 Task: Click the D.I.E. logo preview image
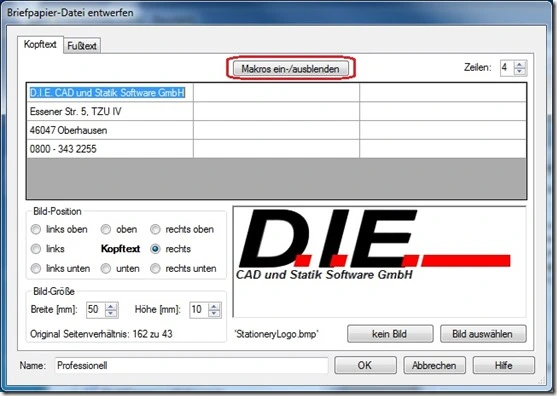pos(379,262)
